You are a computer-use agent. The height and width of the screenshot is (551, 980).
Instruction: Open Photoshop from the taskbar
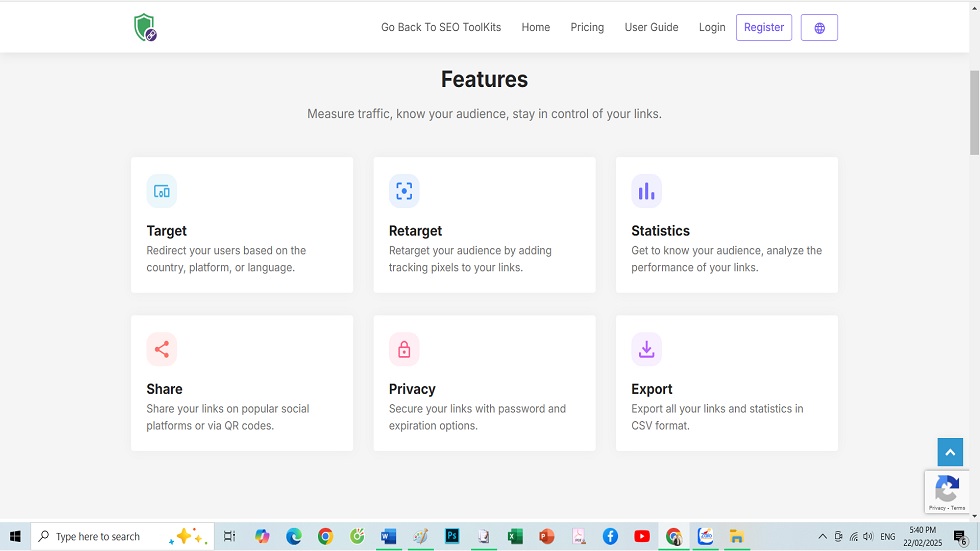(452, 537)
